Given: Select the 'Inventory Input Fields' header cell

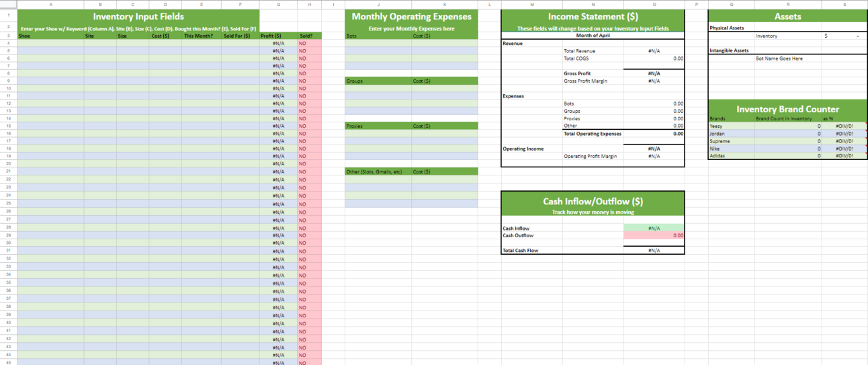Looking at the screenshot, I should coord(138,16).
